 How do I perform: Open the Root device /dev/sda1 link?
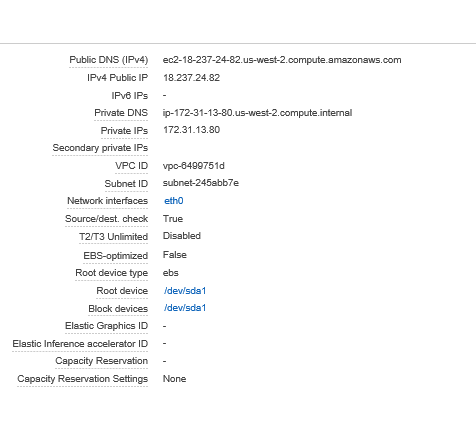click(185, 291)
